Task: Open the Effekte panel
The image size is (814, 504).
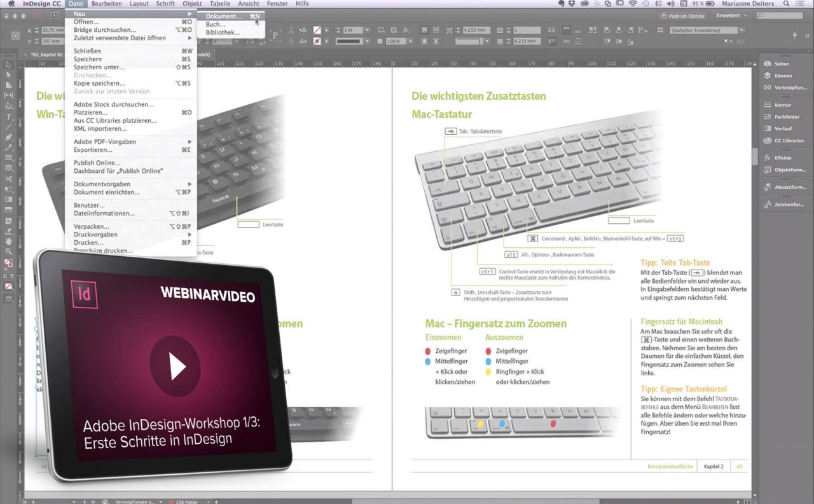Action: pyautogui.click(x=781, y=157)
